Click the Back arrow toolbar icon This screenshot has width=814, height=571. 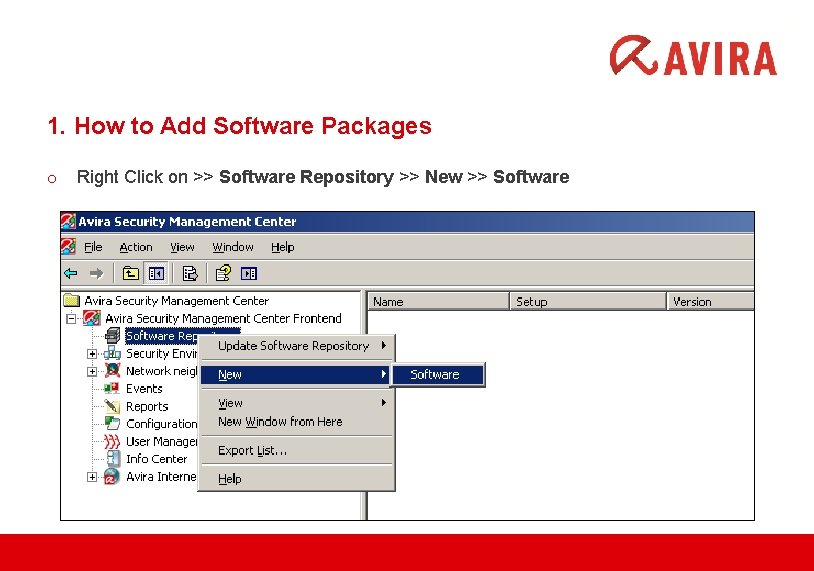(x=71, y=273)
